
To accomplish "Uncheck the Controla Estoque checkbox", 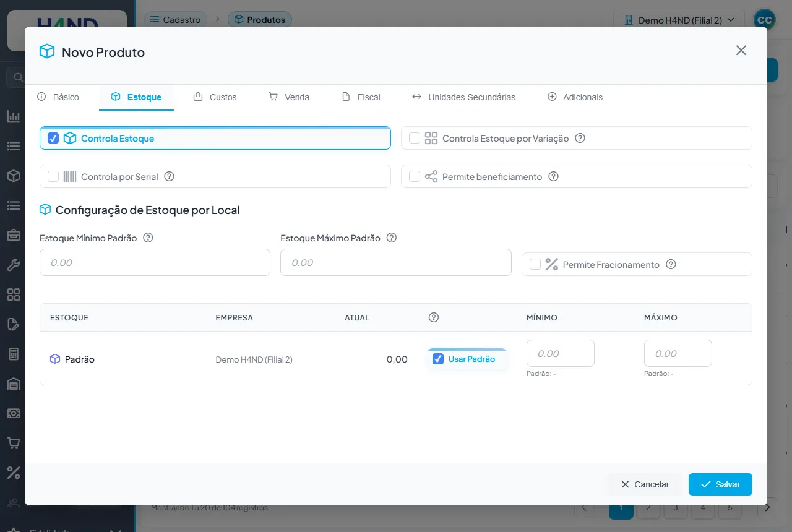I will [x=53, y=138].
